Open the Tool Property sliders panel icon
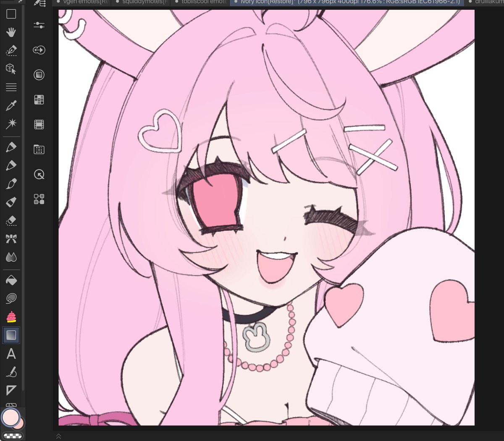The image size is (504, 441). coord(39,25)
